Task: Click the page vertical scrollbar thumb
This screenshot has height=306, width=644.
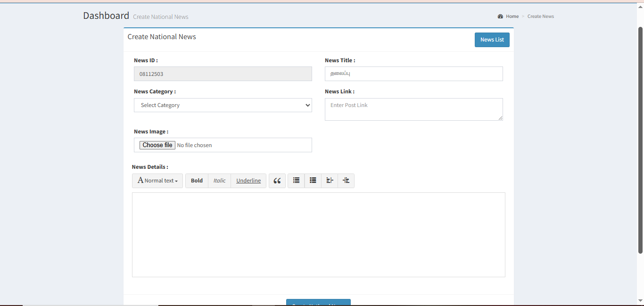Action: coord(640,140)
